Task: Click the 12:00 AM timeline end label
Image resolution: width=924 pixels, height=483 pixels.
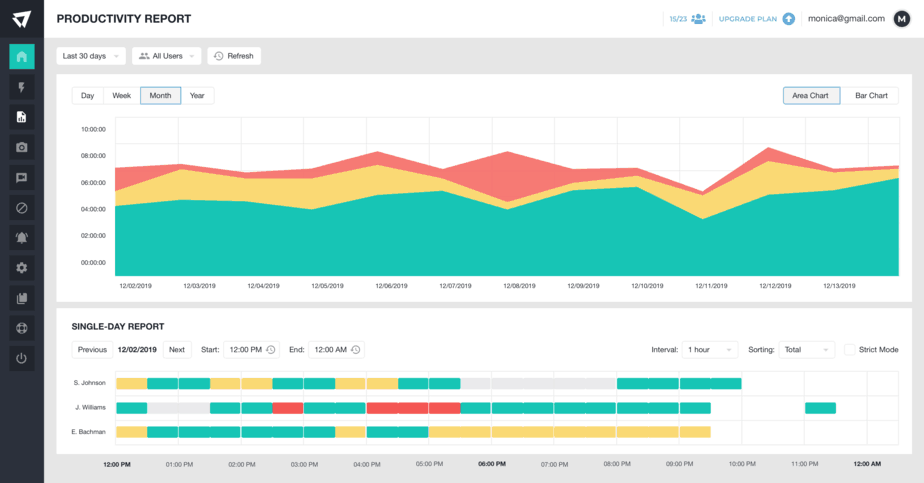Action: click(867, 464)
